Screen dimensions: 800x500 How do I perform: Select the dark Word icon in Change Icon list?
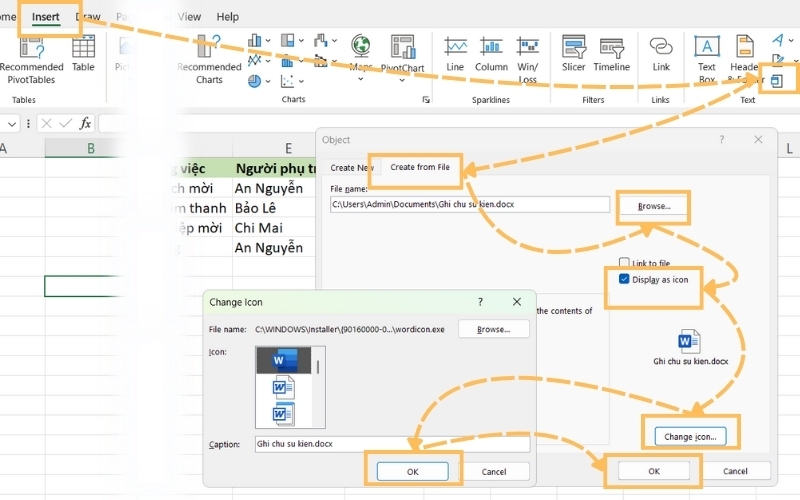[284, 360]
